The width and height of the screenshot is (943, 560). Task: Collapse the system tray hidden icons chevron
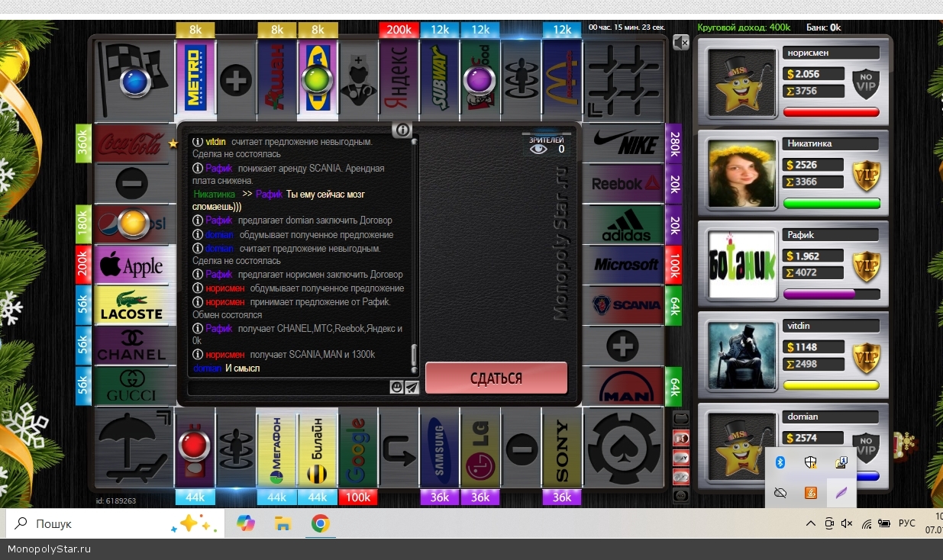(x=810, y=523)
